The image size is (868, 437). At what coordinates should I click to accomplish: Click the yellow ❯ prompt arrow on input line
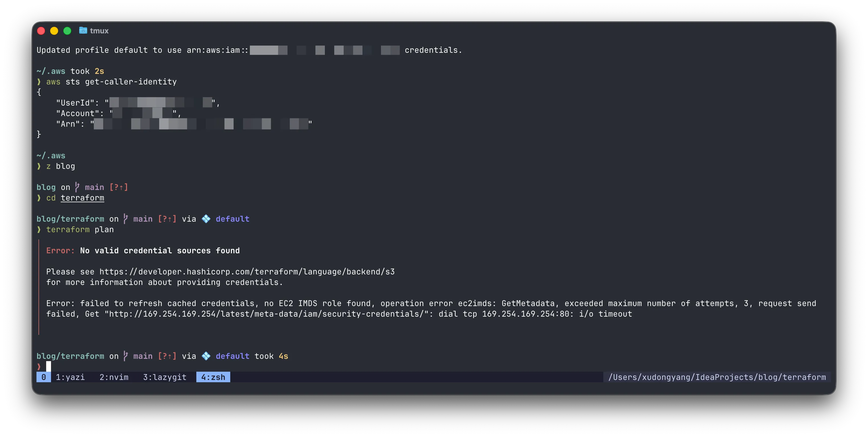point(39,367)
